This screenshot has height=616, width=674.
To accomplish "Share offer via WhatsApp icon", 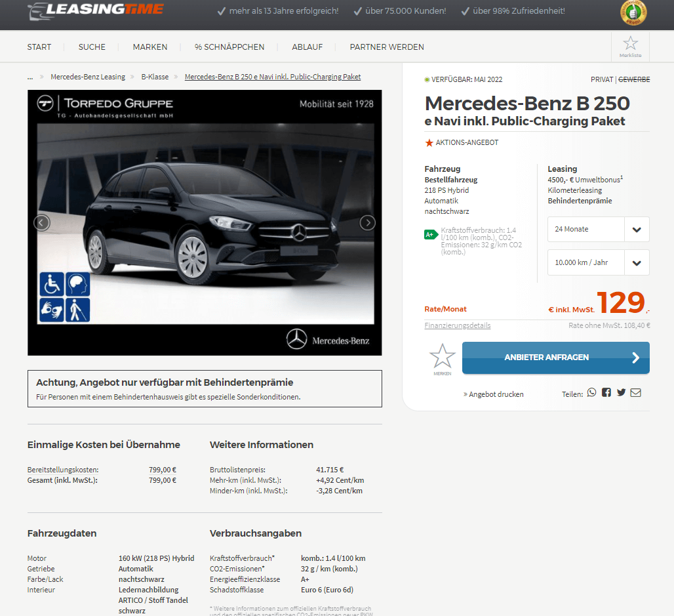I will click(x=592, y=392).
